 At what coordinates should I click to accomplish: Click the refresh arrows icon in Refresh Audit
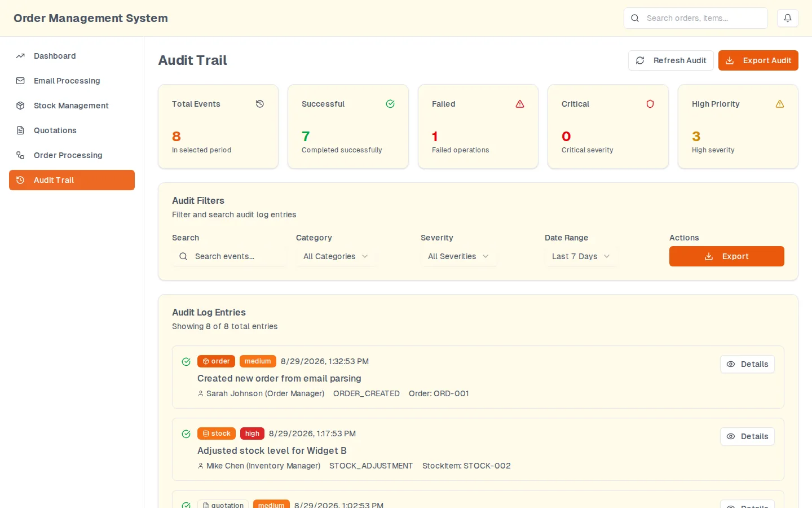pos(640,60)
